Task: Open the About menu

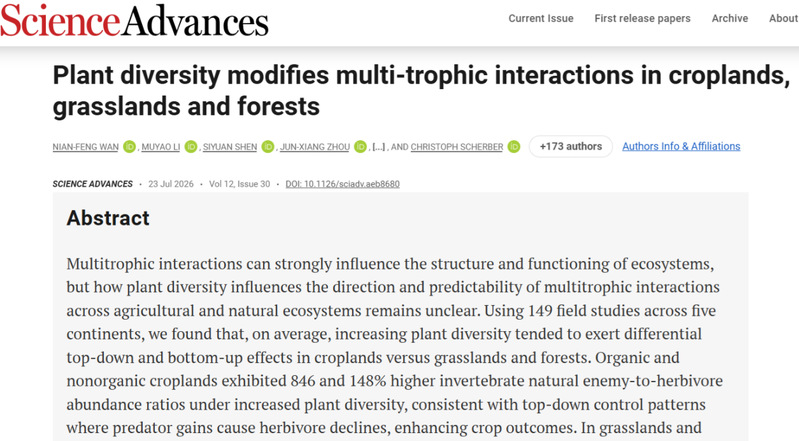Action: coord(783,18)
